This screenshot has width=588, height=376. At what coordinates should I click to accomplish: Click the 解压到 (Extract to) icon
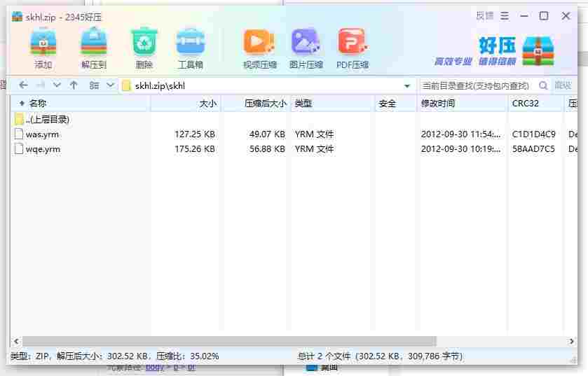point(94,48)
